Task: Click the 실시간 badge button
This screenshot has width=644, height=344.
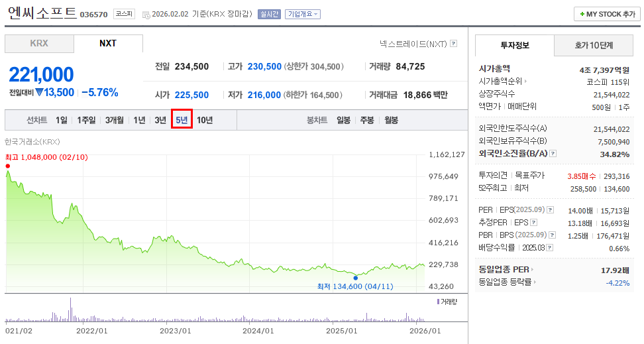Action: click(x=269, y=14)
